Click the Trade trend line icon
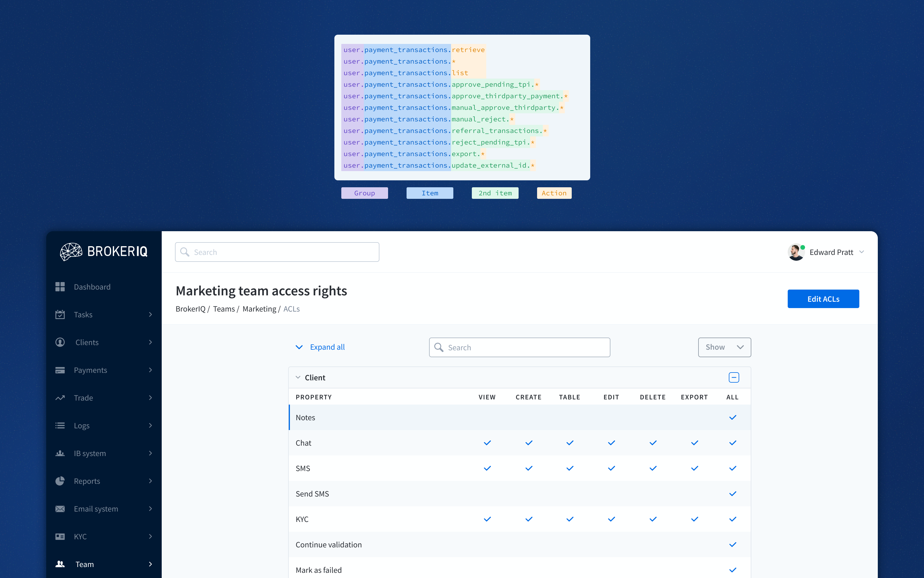Image resolution: width=924 pixels, height=578 pixels. click(60, 398)
